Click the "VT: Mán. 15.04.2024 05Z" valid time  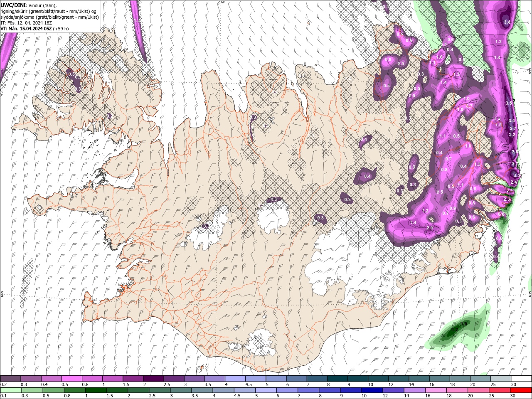click(x=25, y=29)
